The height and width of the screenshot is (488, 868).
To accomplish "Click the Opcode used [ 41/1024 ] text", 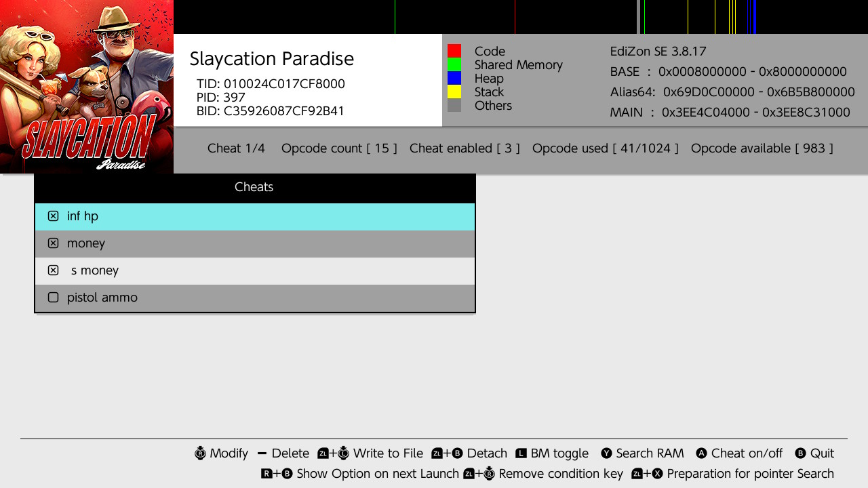I will point(606,148).
